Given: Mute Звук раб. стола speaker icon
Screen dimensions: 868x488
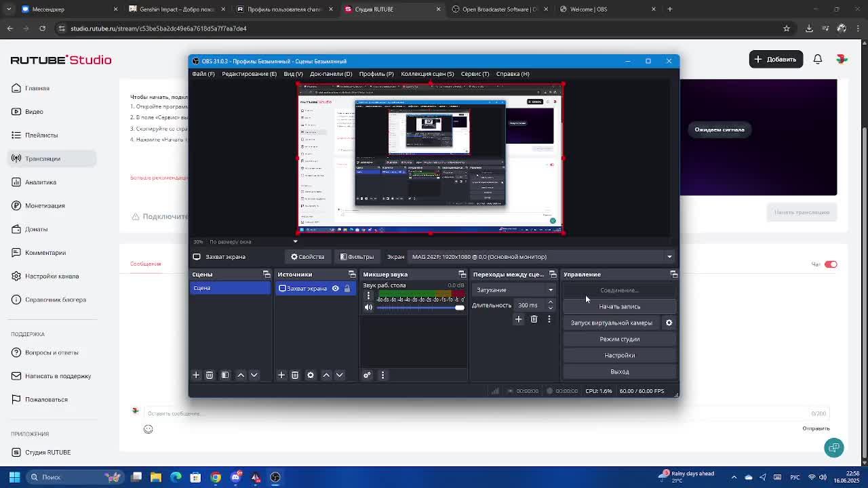Looking at the screenshot, I should coord(368,308).
